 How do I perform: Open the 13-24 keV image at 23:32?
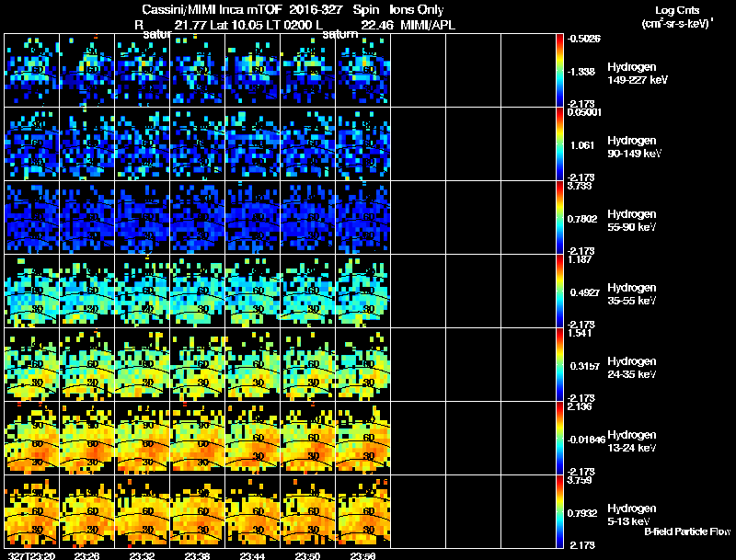coord(142,439)
